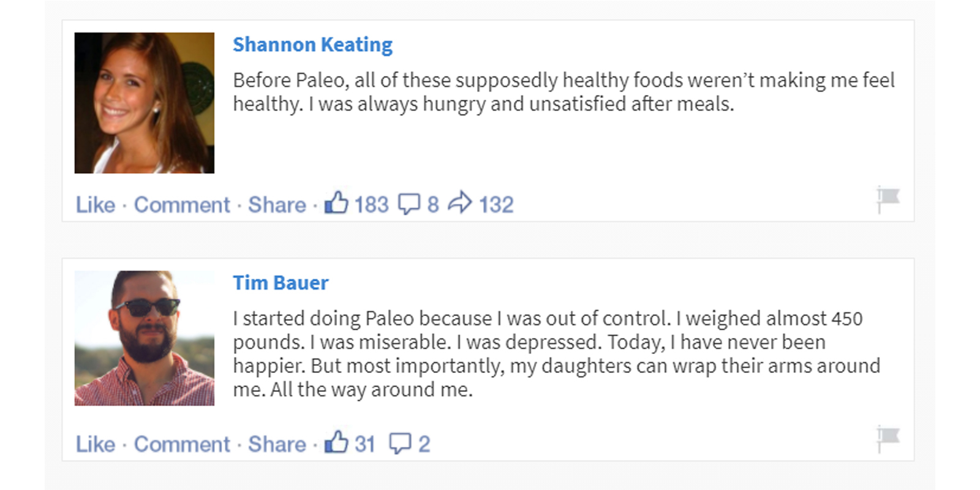Screen dimensions: 980x490
Task: Click the share arrow icon showing 132 shares
Action: point(461,202)
